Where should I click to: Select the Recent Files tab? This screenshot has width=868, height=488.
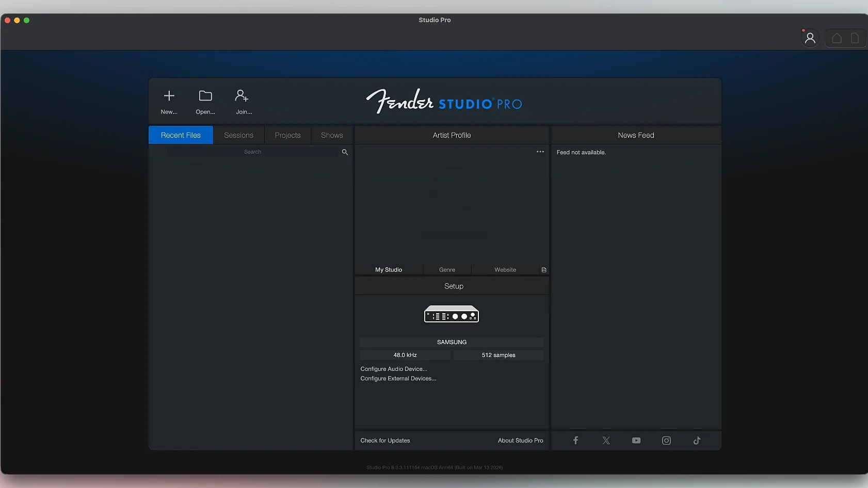click(x=181, y=135)
